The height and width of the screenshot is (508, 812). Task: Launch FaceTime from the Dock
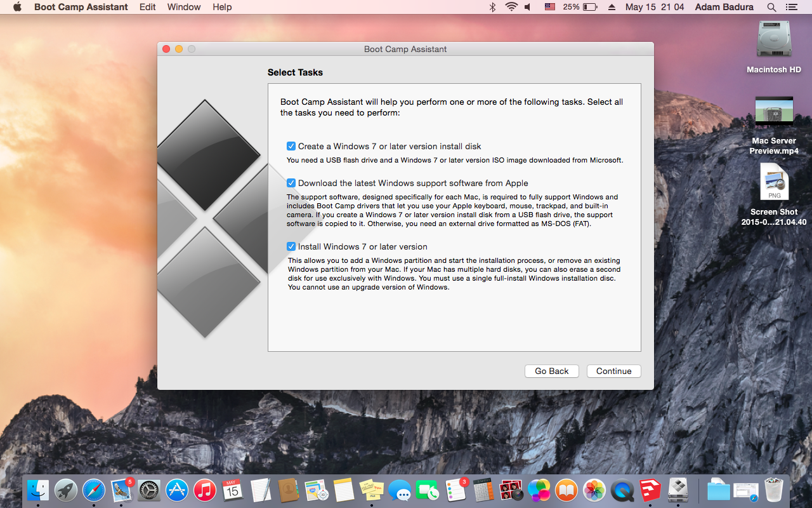(x=428, y=490)
